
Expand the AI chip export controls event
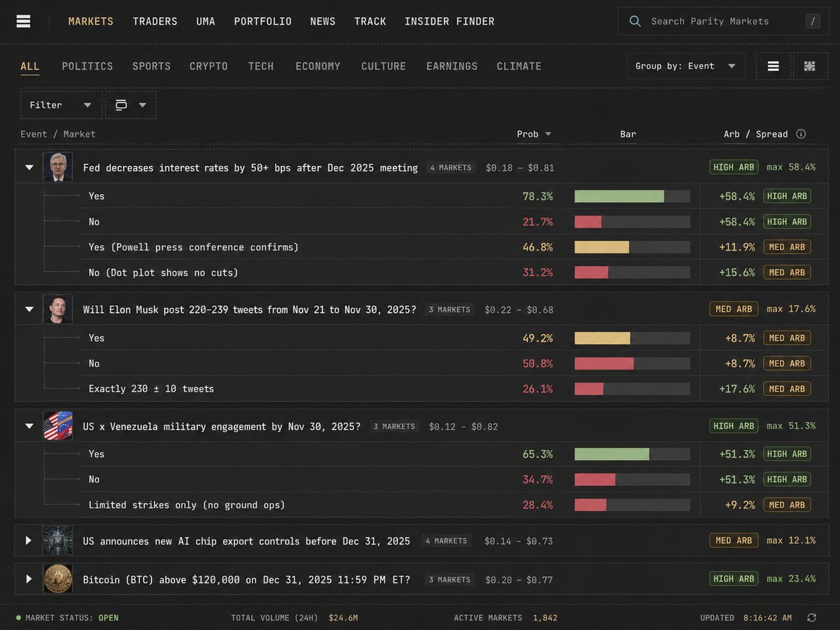tap(29, 540)
